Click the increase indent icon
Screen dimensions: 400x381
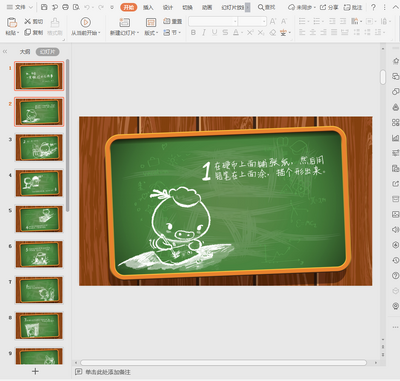[343, 22]
